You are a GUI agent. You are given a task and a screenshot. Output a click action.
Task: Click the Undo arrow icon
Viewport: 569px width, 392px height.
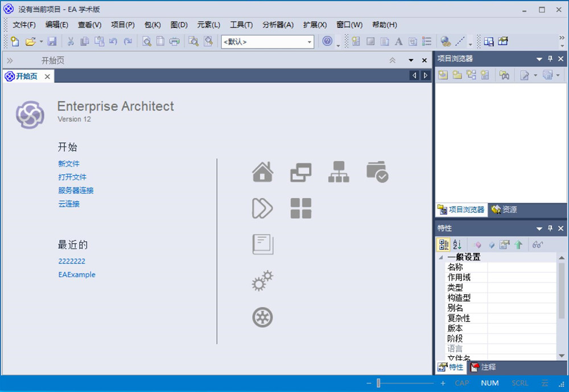pyautogui.click(x=113, y=42)
